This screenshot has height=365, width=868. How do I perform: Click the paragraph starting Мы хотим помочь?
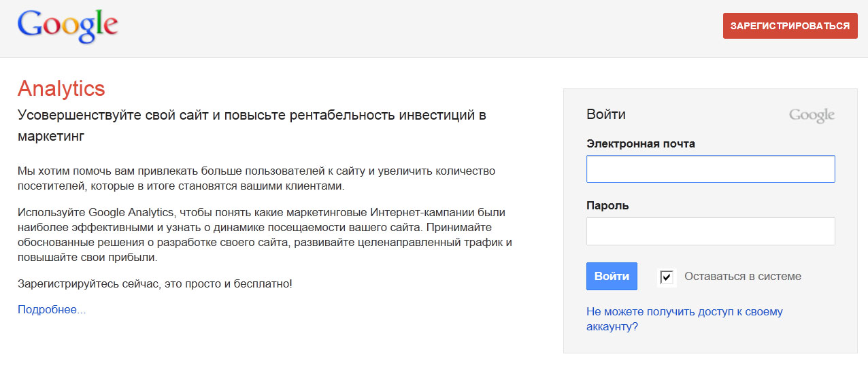pos(256,177)
